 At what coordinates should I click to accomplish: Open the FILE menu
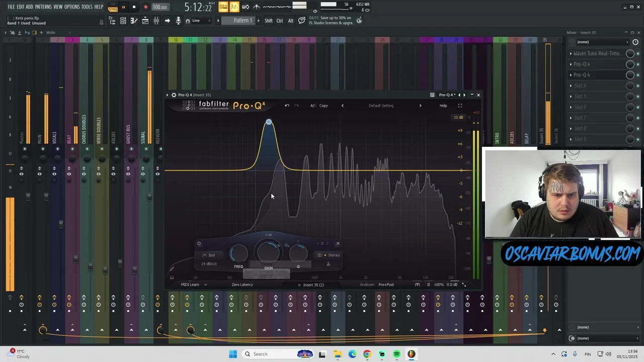[x=11, y=7]
